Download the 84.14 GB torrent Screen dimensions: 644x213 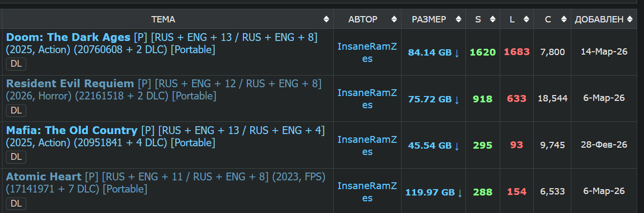(x=434, y=53)
